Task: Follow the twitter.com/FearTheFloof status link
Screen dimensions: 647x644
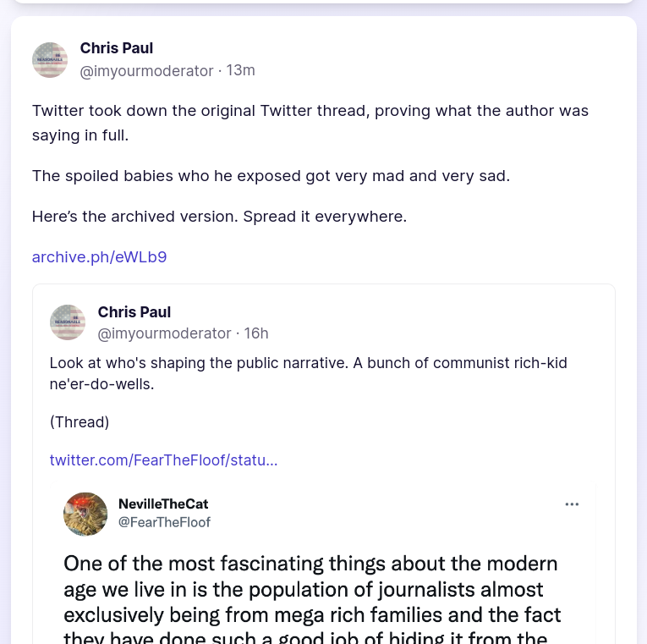Action: coord(163,460)
